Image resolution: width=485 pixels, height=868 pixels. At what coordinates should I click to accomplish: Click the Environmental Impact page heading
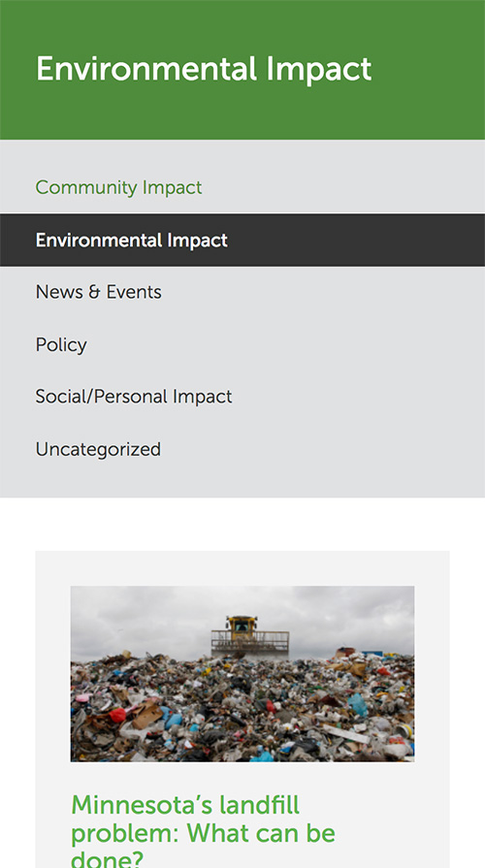tap(204, 70)
